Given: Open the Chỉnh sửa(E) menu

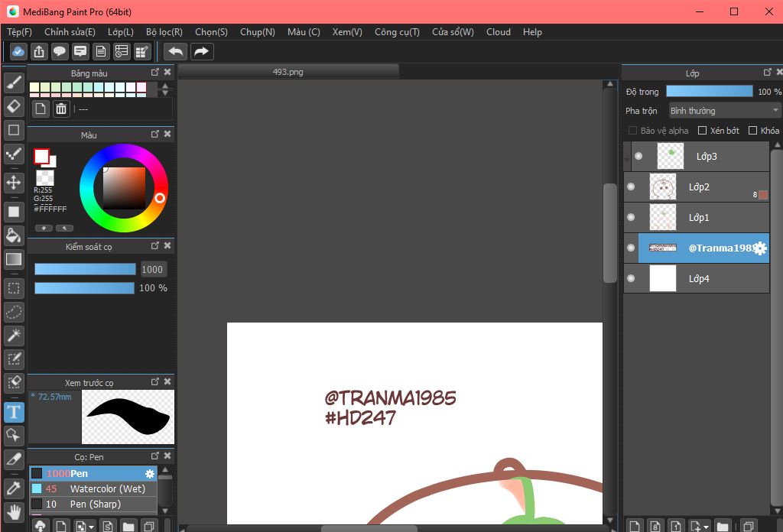Looking at the screenshot, I should point(70,32).
